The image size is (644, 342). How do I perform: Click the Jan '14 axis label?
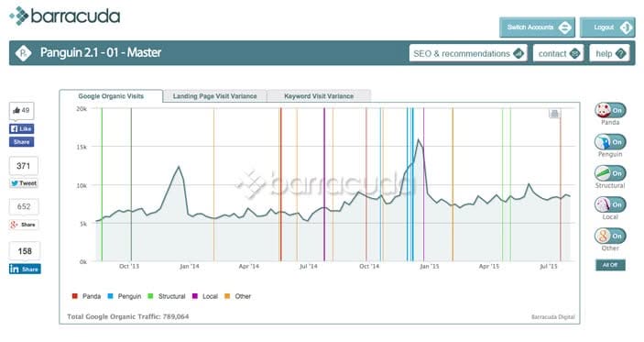(x=190, y=267)
